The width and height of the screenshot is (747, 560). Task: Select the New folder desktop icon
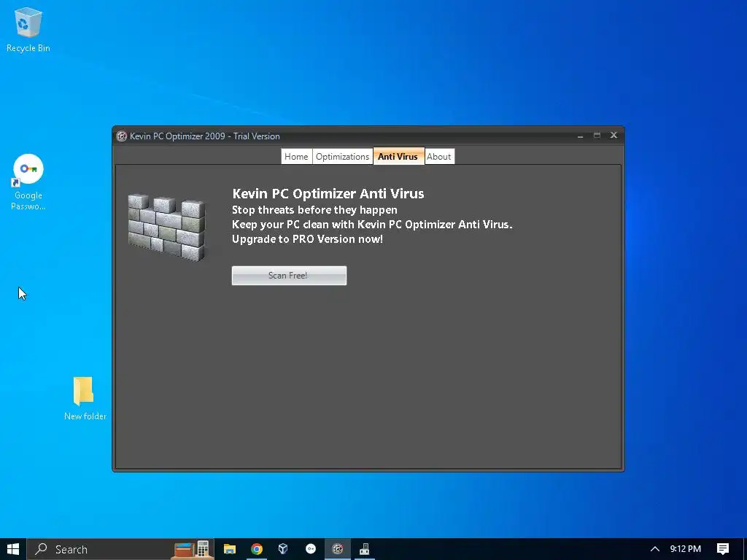click(85, 399)
